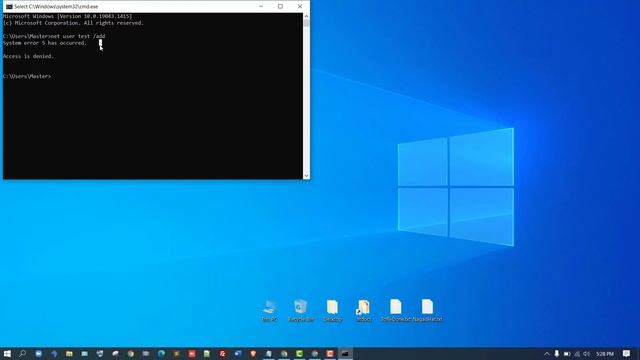Click the last C:\Users\Master> prompt
The height and width of the screenshot is (360, 640).
(27, 76)
